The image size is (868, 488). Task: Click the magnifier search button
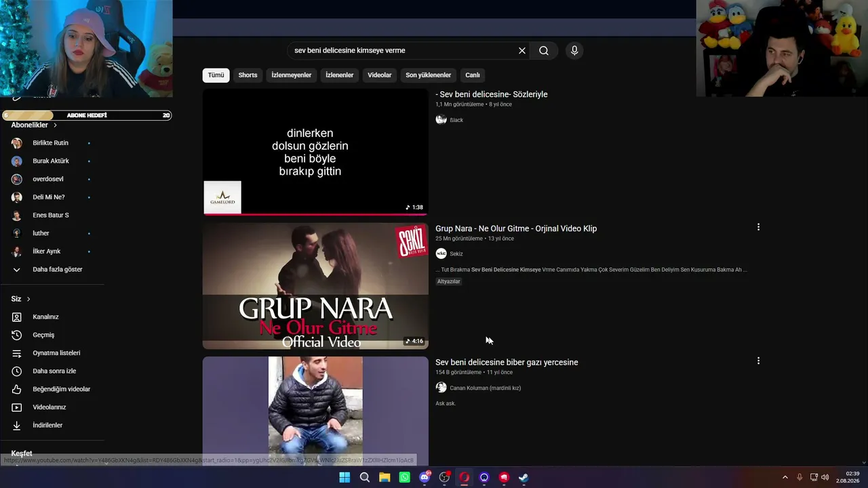coord(544,51)
